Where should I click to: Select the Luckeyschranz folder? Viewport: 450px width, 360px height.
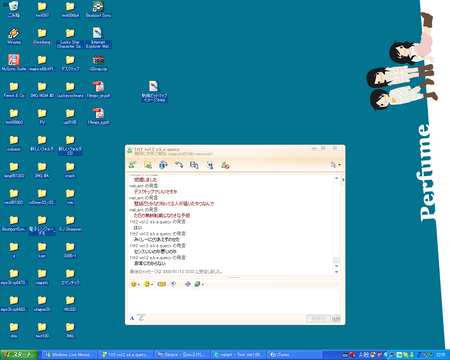click(x=70, y=89)
